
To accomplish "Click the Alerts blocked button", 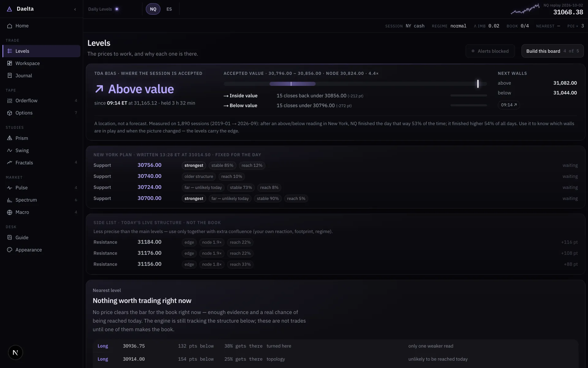I will point(490,51).
